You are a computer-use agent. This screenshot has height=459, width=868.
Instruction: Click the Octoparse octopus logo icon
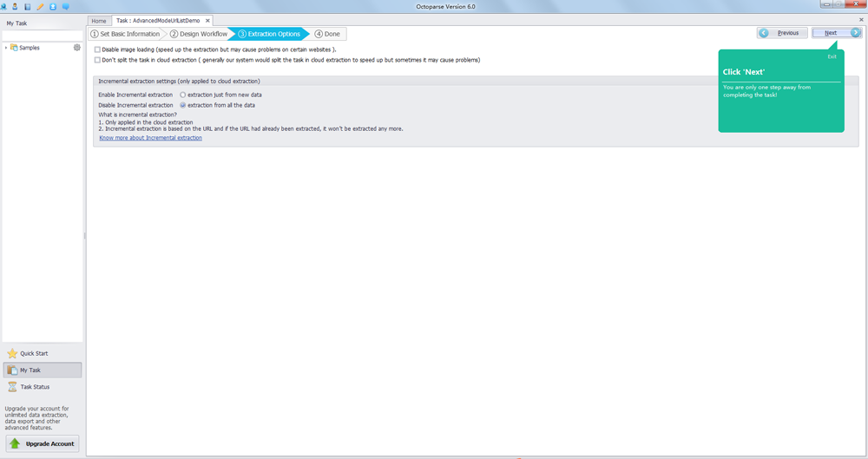4,6
